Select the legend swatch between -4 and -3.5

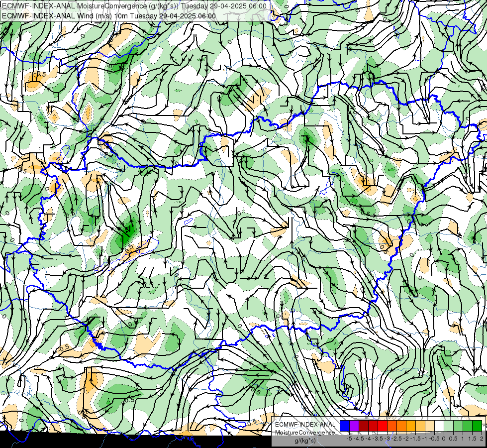click(x=373, y=426)
